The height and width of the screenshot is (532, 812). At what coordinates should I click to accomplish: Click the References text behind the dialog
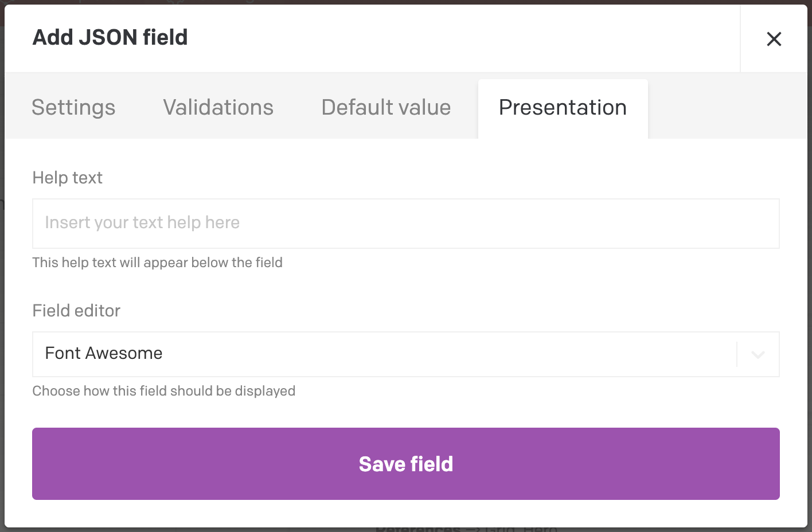(x=417, y=529)
